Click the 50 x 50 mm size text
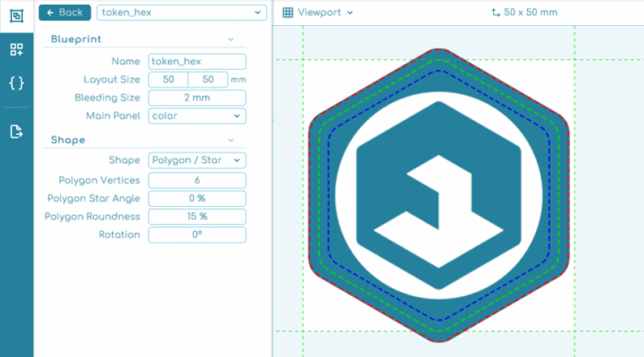Screen dimensions: 644x357 click(530, 13)
